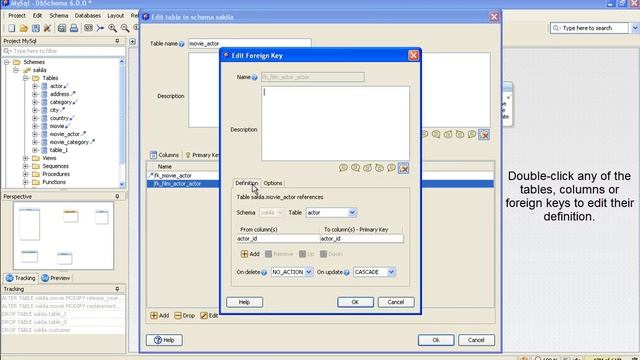Pin the Perspective panel
The image size is (640, 360).
pos(118,196)
